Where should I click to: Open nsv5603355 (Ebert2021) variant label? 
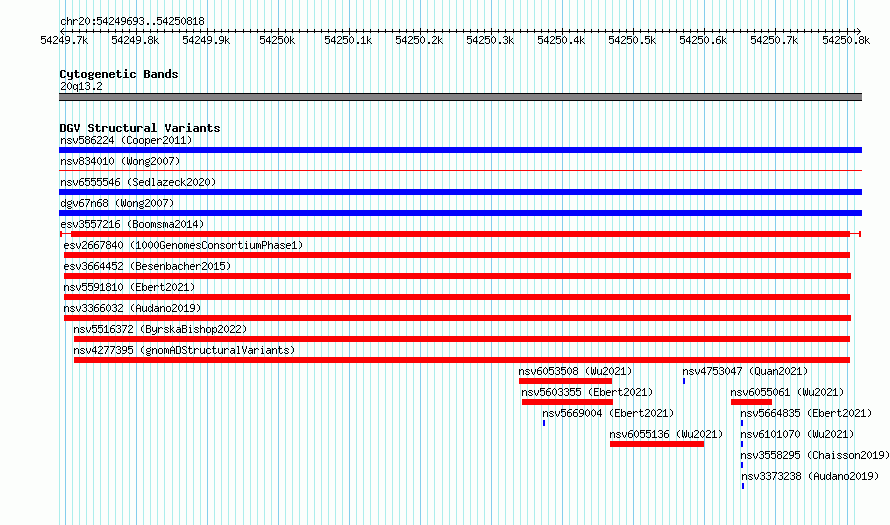587,392
